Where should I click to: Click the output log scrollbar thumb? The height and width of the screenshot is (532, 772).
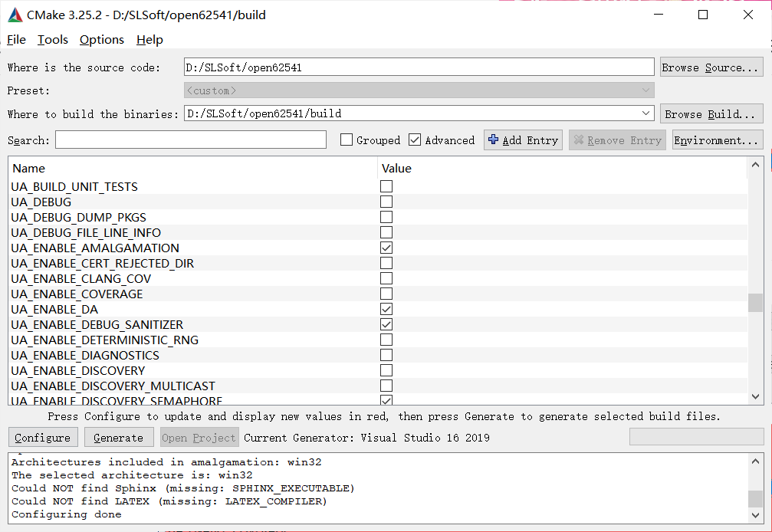click(755, 498)
